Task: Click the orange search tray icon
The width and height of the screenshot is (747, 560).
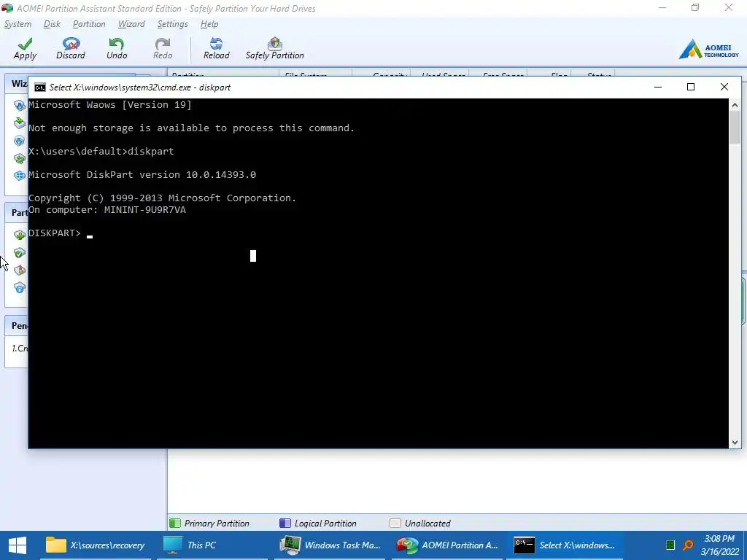Action: click(x=688, y=545)
